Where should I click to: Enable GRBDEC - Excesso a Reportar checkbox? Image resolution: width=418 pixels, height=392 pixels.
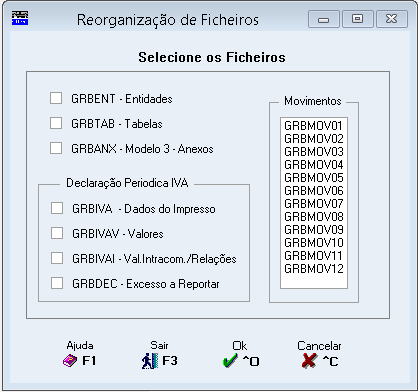[x=57, y=283]
